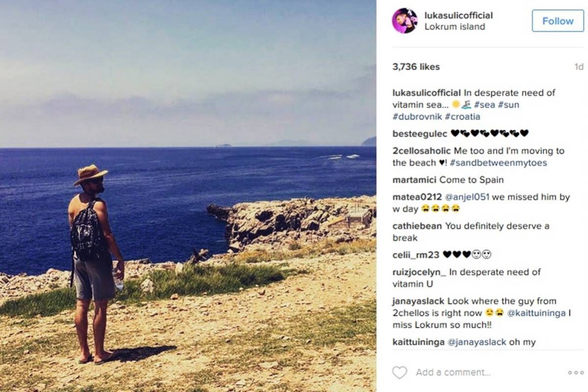Open the @janayaslack mention in last comment
Viewport: 588px width, 392px height.
pos(477,342)
